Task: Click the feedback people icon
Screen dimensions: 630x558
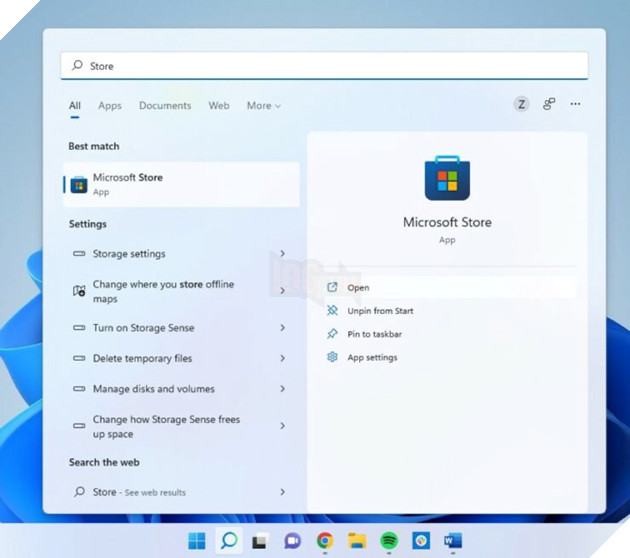Action: pos(549,104)
